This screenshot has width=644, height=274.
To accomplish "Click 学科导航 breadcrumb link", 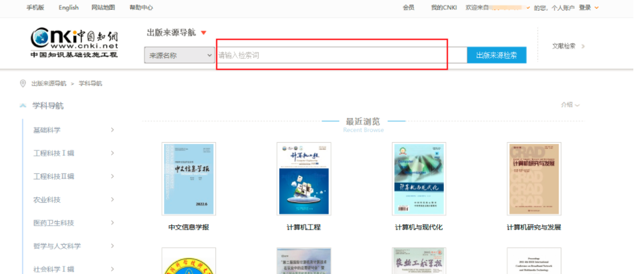I will 91,83.
